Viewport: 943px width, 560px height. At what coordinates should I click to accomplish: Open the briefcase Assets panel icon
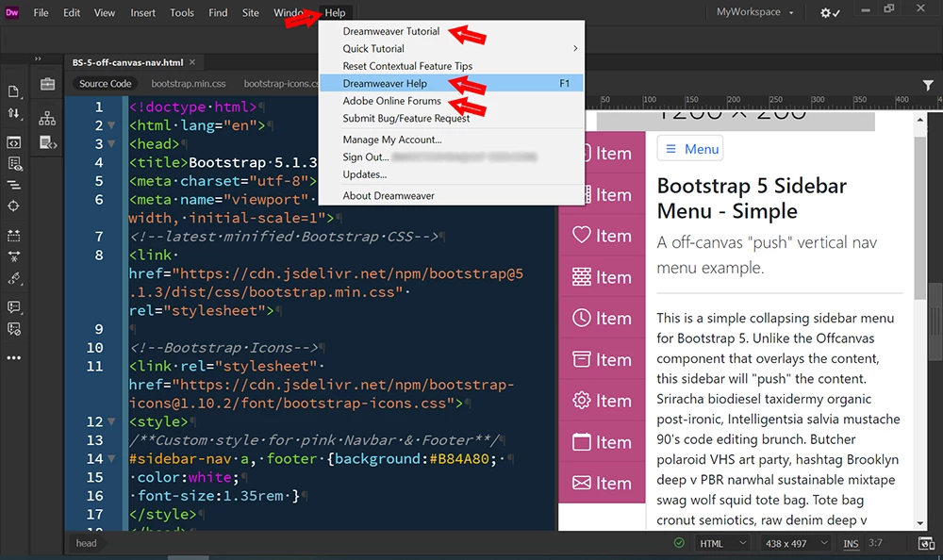(47, 84)
